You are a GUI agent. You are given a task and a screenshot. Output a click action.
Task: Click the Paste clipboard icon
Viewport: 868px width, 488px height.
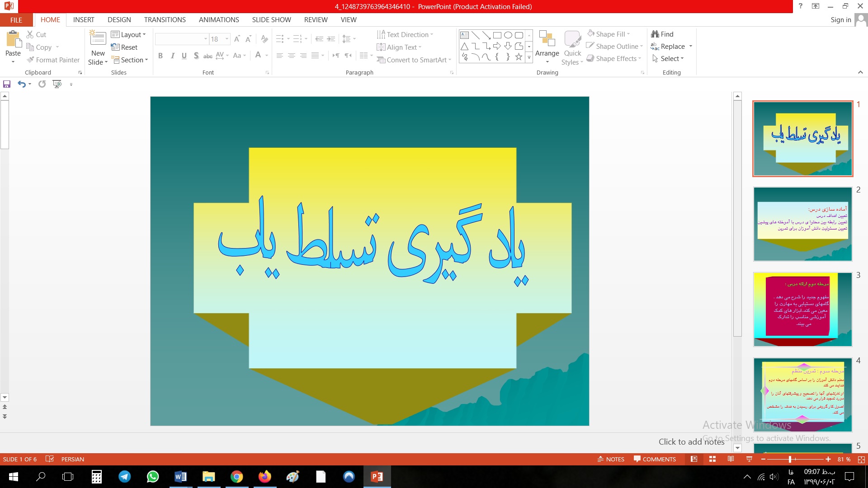13,39
